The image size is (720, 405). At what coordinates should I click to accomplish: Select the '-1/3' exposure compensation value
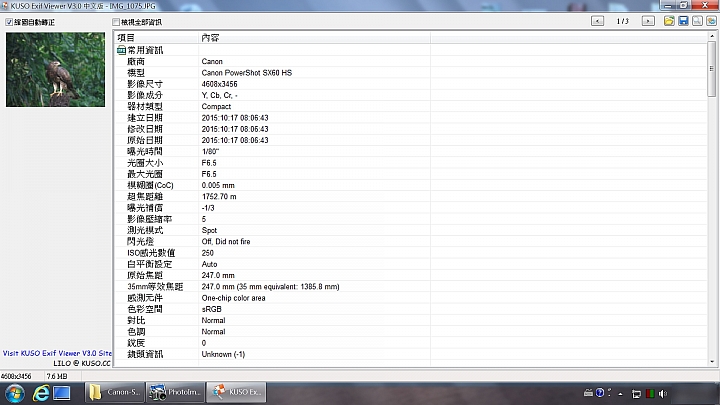pos(208,208)
